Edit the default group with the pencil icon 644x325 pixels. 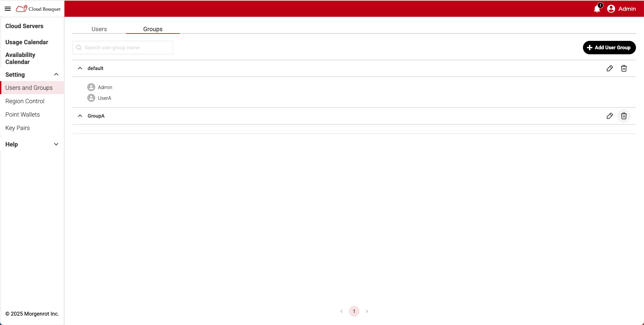click(x=610, y=68)
